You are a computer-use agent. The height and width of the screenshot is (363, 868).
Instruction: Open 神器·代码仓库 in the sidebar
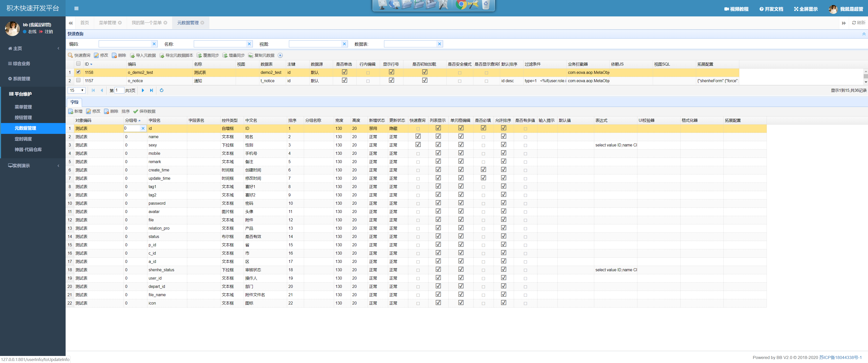28,149
